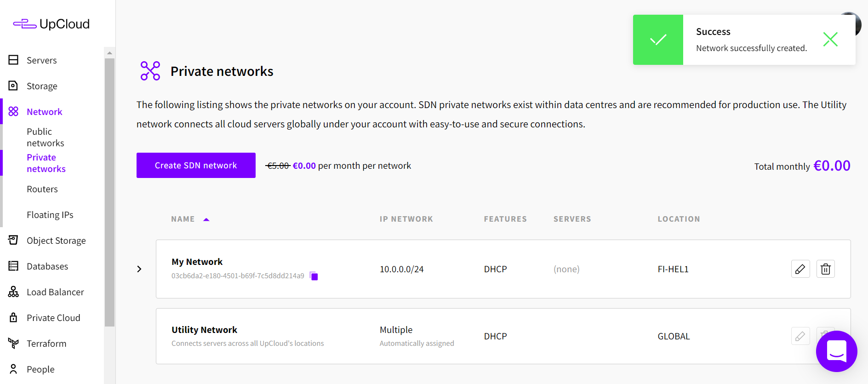Open the Storage section icon
This screenshot has width=868, height=384.
click(x=13, y=86)
